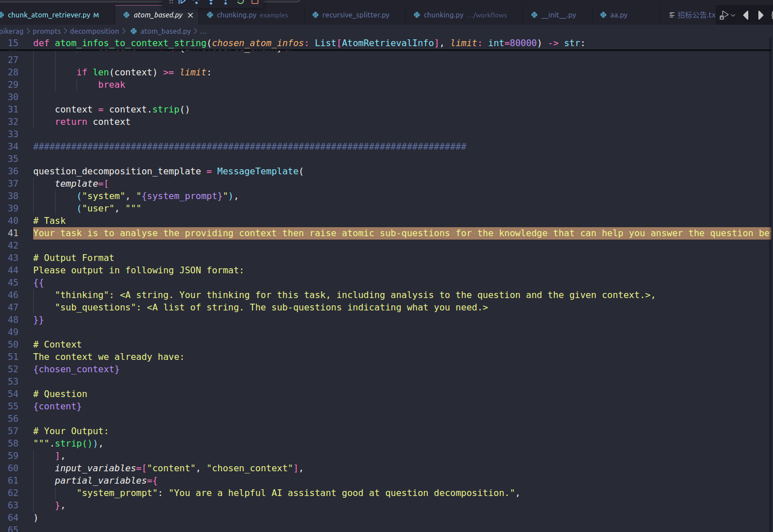Expand the breadcrumb ellipsis symbol list
This screenshot has width=773, height=532.
pyautogui.click(x=203, y=31)
